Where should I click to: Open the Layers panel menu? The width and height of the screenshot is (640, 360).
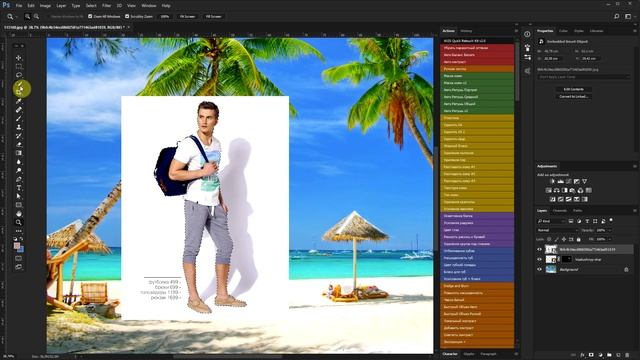coord(635,211)
